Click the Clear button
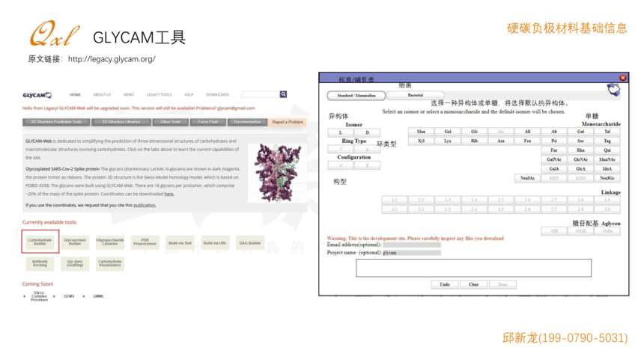 474,284
